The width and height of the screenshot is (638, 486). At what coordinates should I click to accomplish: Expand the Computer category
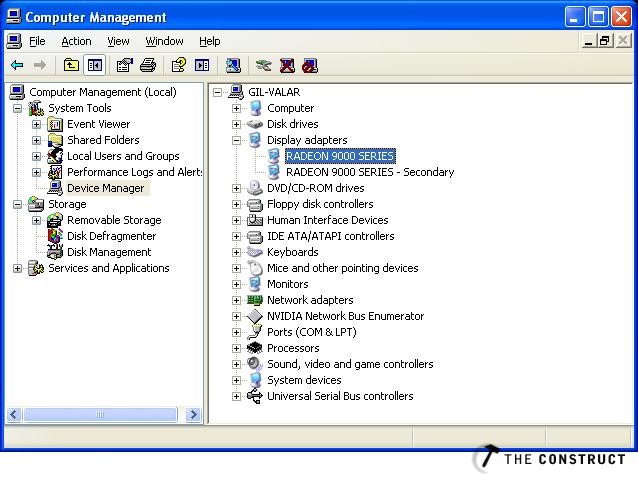point(236,108)
